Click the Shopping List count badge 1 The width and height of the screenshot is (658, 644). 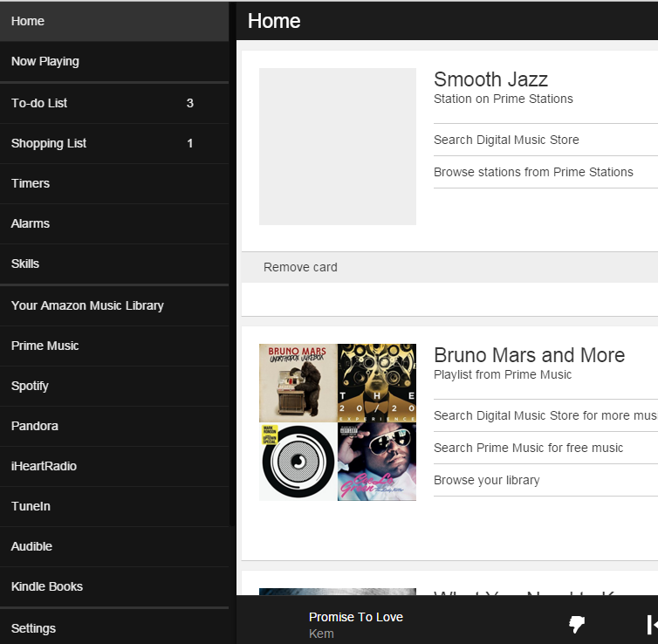point(190,143)
